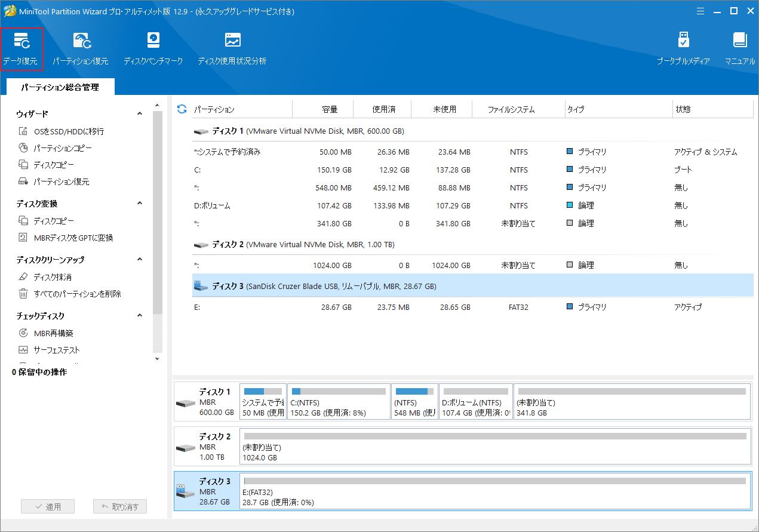The height and width of the screenshot is (532, 759).
Task: Open データ復元 tool in toolbar
Action: coord(22,49)
